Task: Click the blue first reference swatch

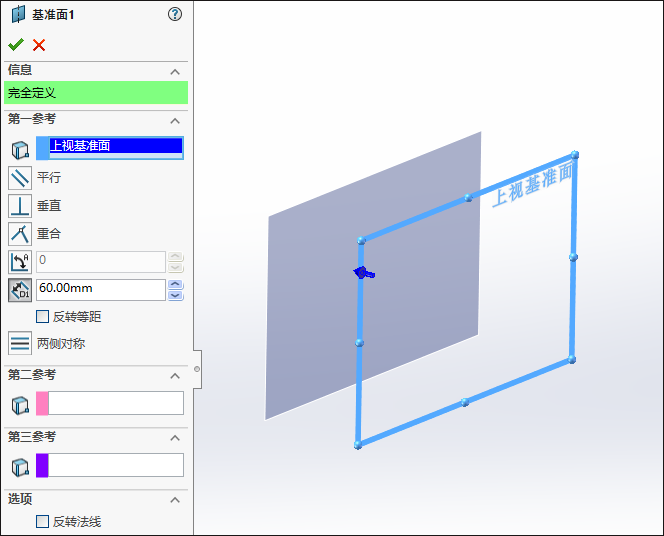Action: [x=43, y=148]
